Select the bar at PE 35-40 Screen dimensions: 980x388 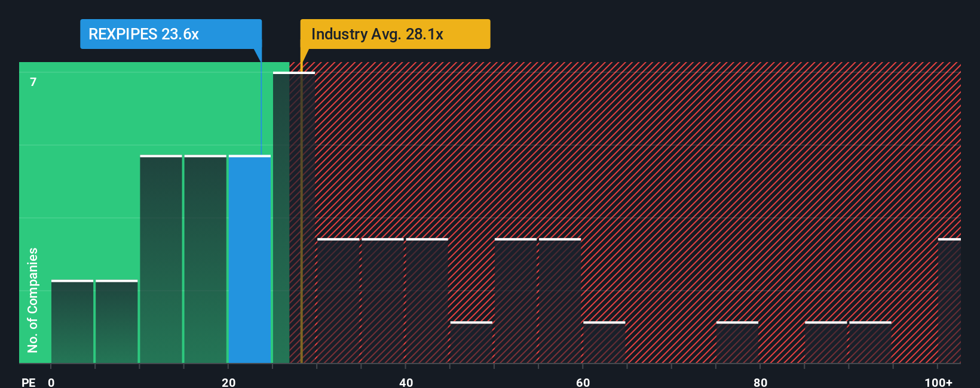pos(382,301)
